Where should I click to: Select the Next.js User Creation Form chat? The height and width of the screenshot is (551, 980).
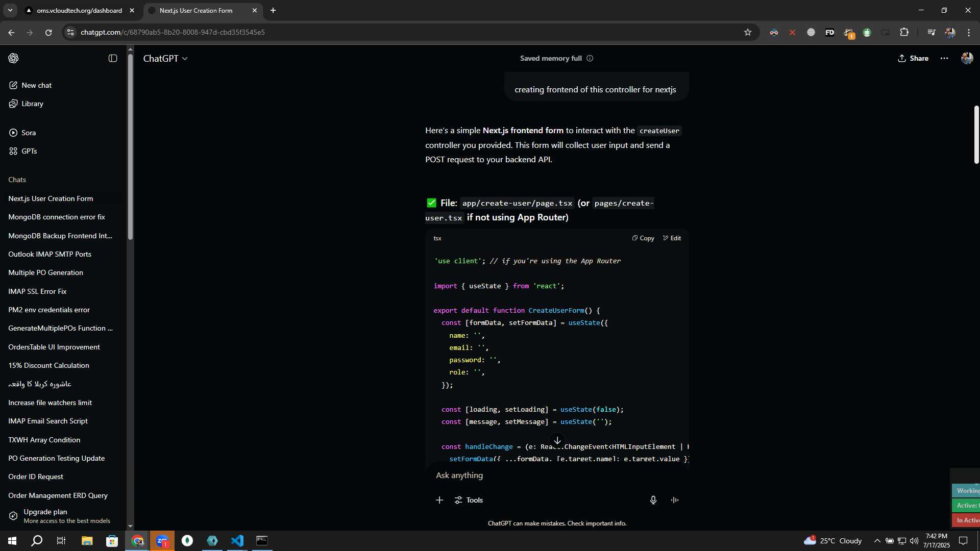[x=51, y=198]
